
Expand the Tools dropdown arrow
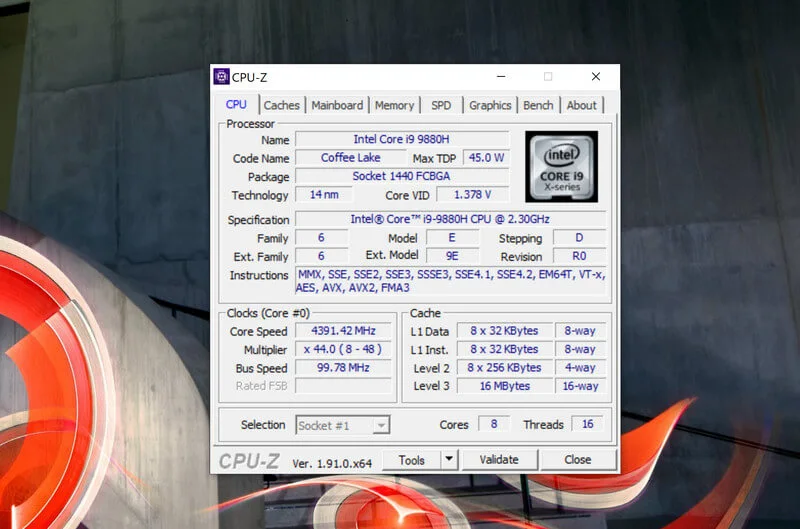click(449, 460)
